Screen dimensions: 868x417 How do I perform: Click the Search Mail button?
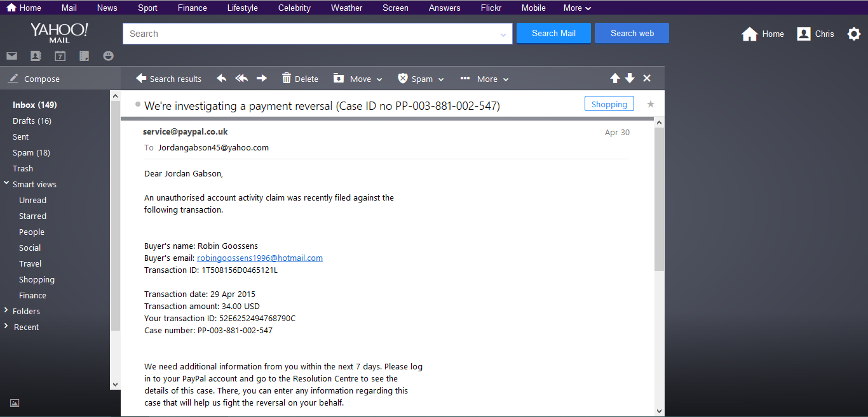(x=553, y=33)
